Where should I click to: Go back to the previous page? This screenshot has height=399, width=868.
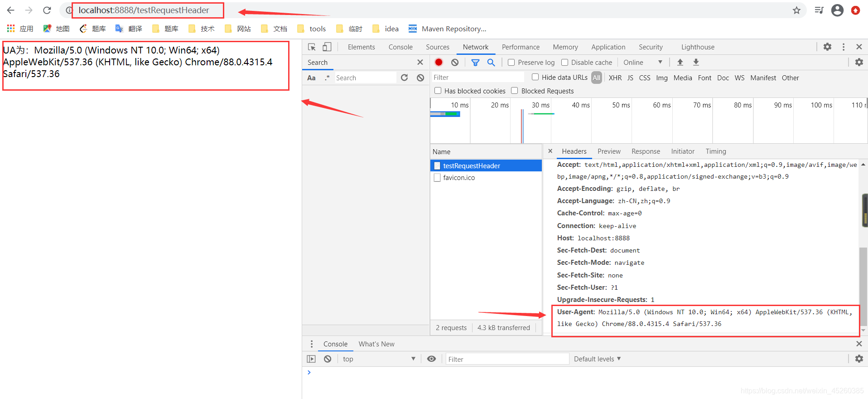point(11,10)
